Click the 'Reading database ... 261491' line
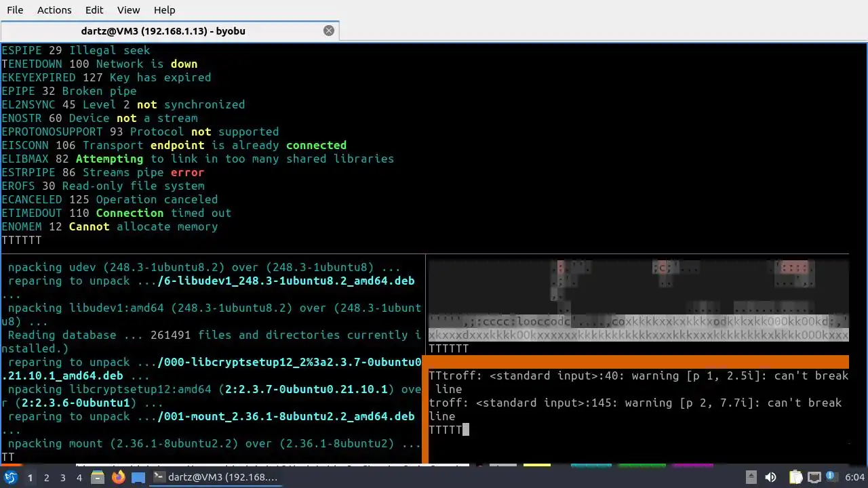The image size is (868, 488). (x=212, y=342)
